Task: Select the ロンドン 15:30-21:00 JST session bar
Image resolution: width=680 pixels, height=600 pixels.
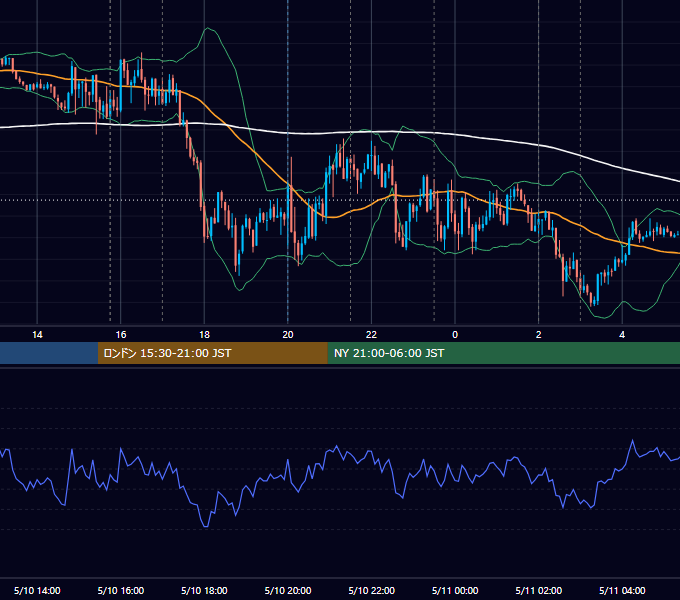Action: pos(212,353)
